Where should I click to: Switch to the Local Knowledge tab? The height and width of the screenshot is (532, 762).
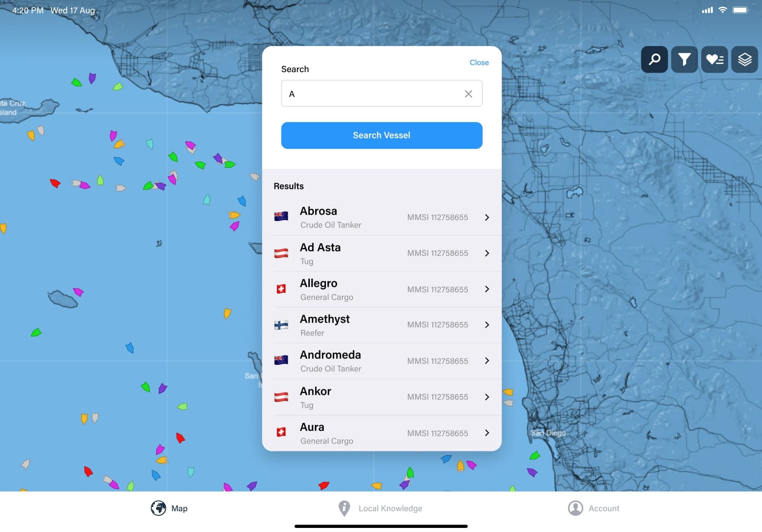(x=381, y=508)
